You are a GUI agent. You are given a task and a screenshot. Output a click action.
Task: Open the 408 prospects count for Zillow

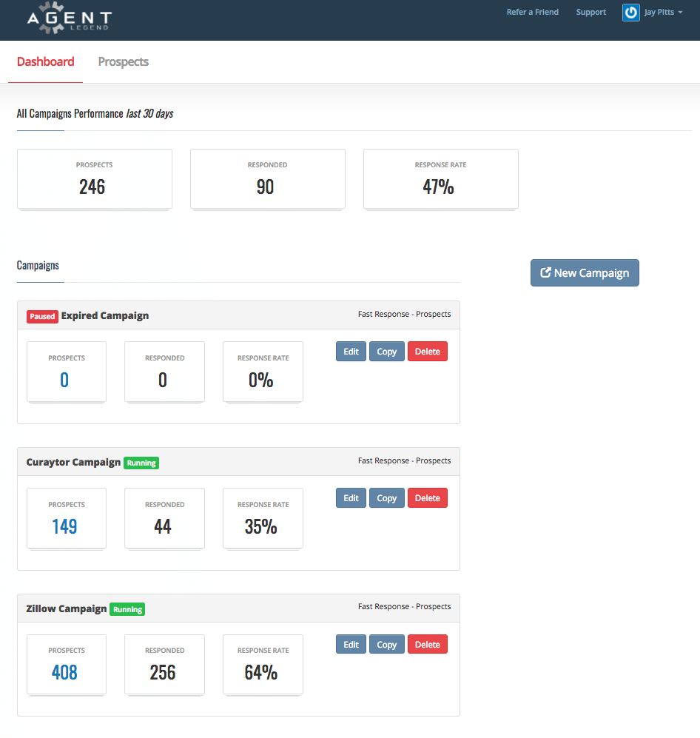64,673
